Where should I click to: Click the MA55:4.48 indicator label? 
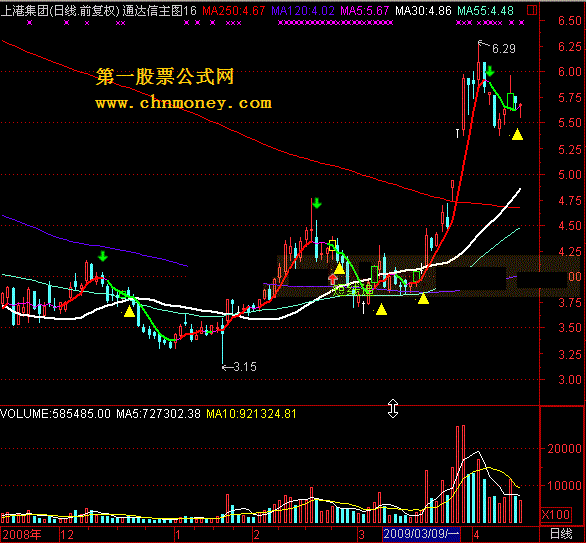click(485, 10)
